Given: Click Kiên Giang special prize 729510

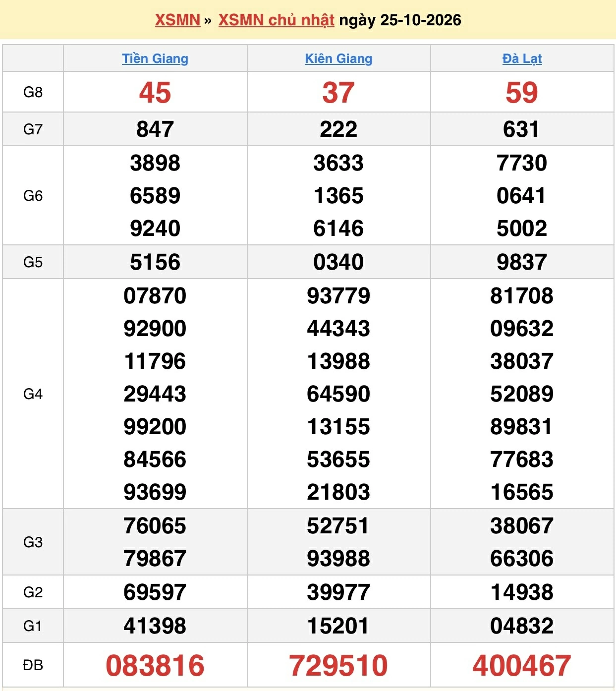Looking at the screenshot, I should [x=338, y=665].
